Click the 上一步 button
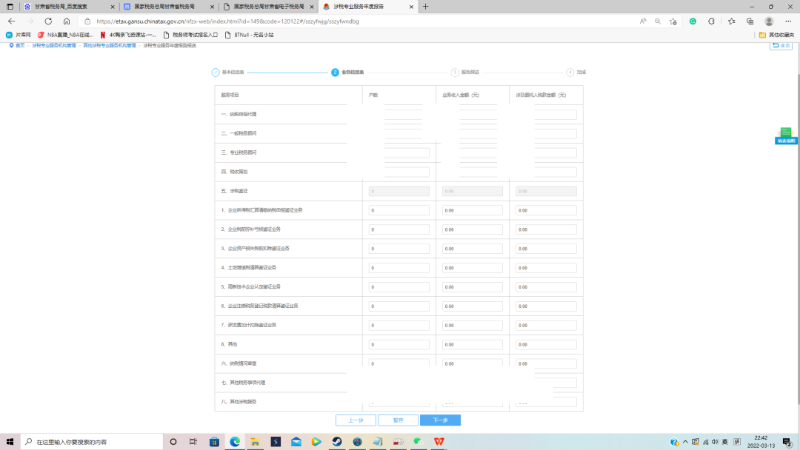The image size is (800, 450). [x=356, y=420]
